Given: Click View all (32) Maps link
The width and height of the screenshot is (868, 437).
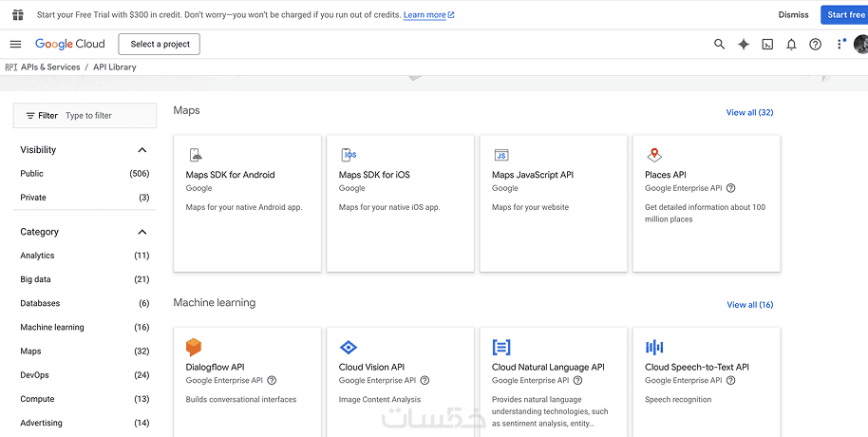Looking at the screenshot, I should tap(749, 113).
